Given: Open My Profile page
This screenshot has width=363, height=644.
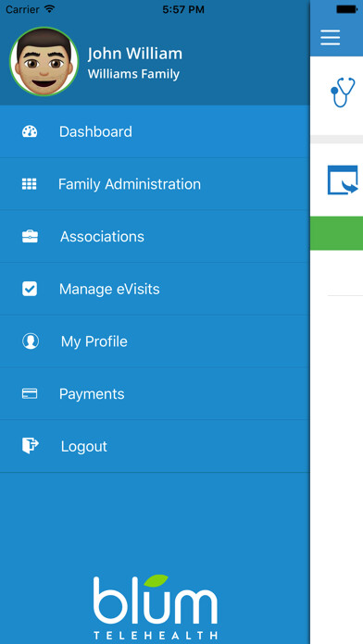Looking at the screenshot, I should (155, 341).
